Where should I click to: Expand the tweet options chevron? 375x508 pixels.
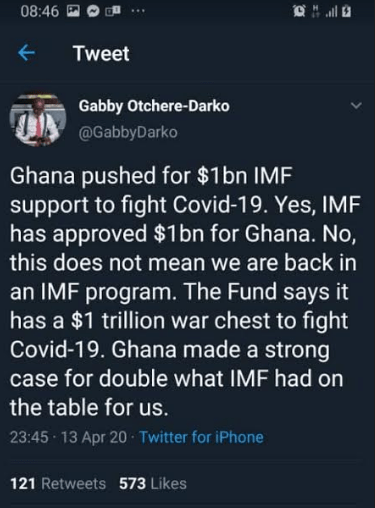(356, 106)
